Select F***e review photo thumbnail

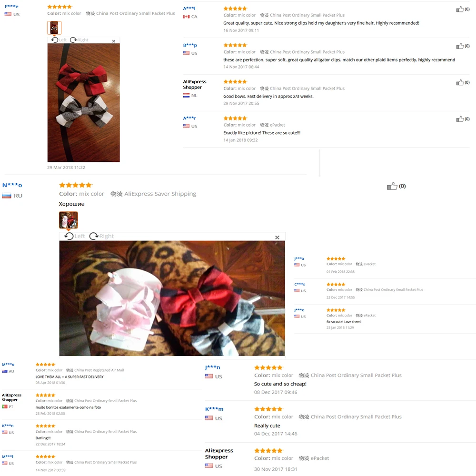coord(54,28)
